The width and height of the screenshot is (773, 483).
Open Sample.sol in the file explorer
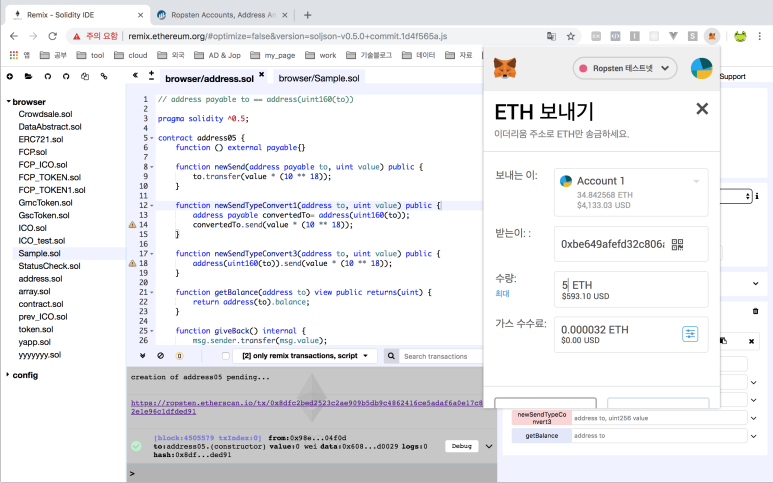tap(39, 253)
